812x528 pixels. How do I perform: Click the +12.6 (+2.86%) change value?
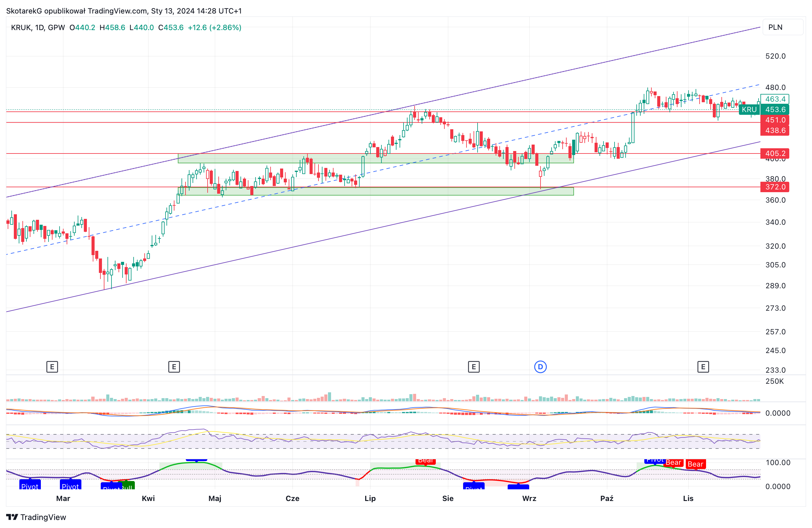tap(215, 28)
